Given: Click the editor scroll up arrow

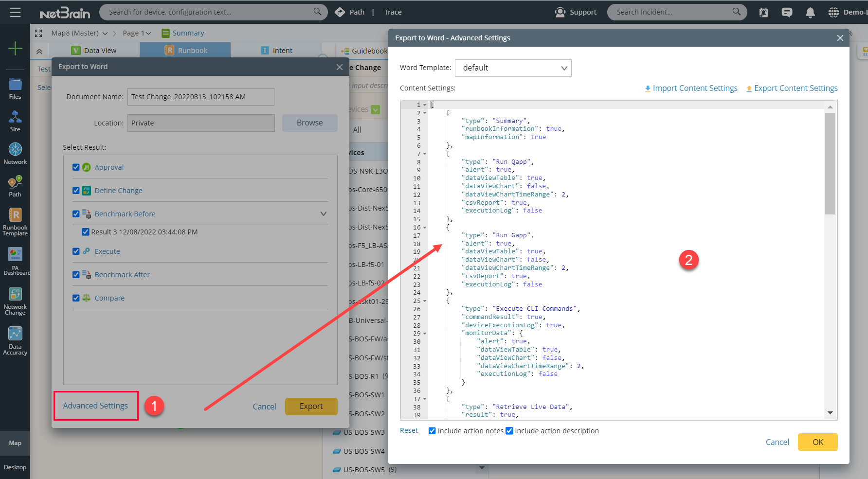Looking at the screenshot, I should point(830,106).
